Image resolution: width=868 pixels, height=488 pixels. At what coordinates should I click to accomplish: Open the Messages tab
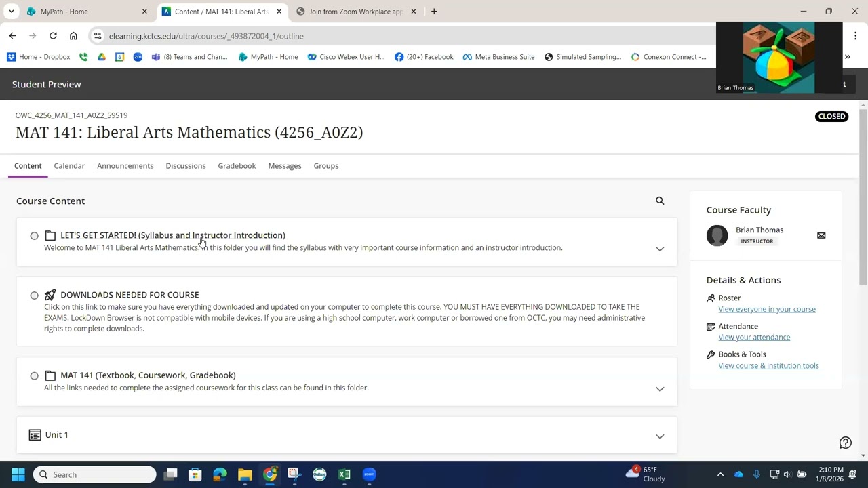click(x=285, y=165)
